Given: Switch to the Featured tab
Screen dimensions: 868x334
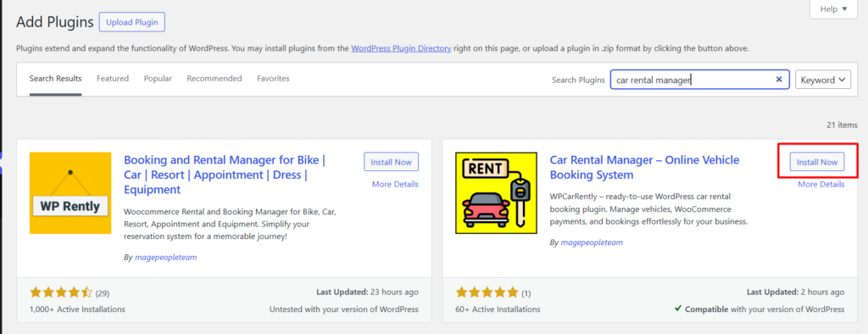Looking at the screenshot, I should point(113,79).
